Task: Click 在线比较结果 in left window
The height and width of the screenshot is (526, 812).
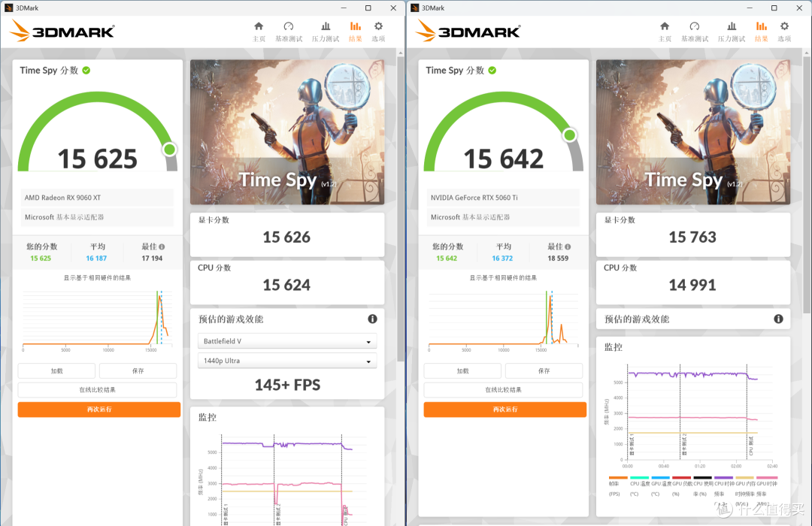Action: point(97,390)
